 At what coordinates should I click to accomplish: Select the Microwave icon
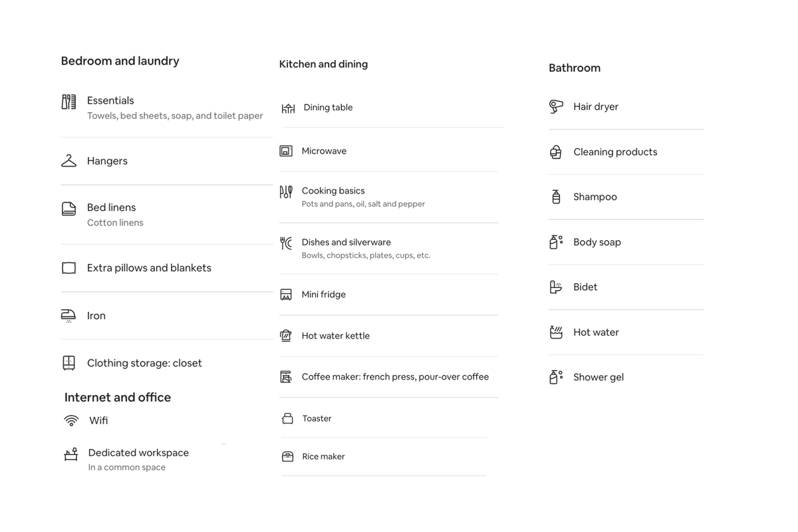[286, 151]
